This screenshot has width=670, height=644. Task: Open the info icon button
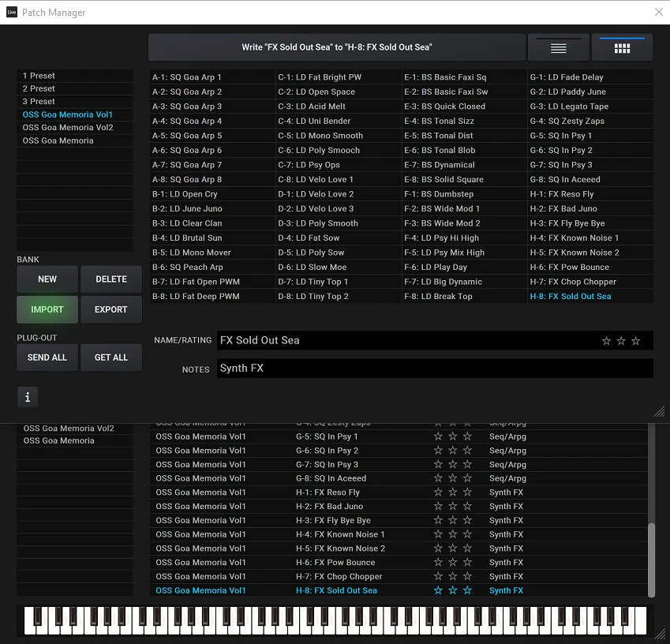[x=28, y=398]
